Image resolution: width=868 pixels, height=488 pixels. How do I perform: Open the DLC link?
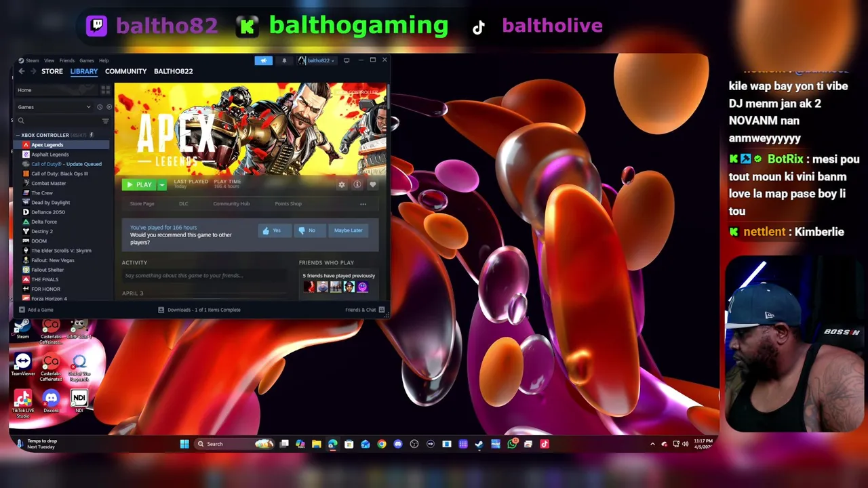(x=184, y=204)
